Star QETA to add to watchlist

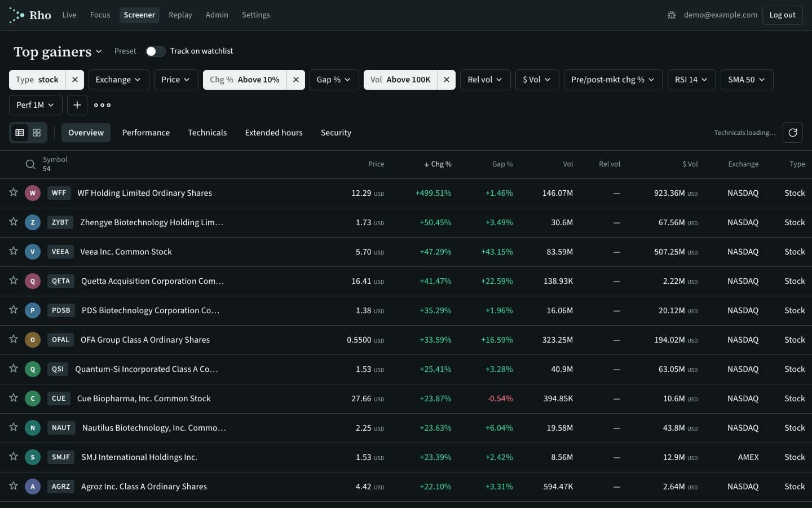point(14,281)
